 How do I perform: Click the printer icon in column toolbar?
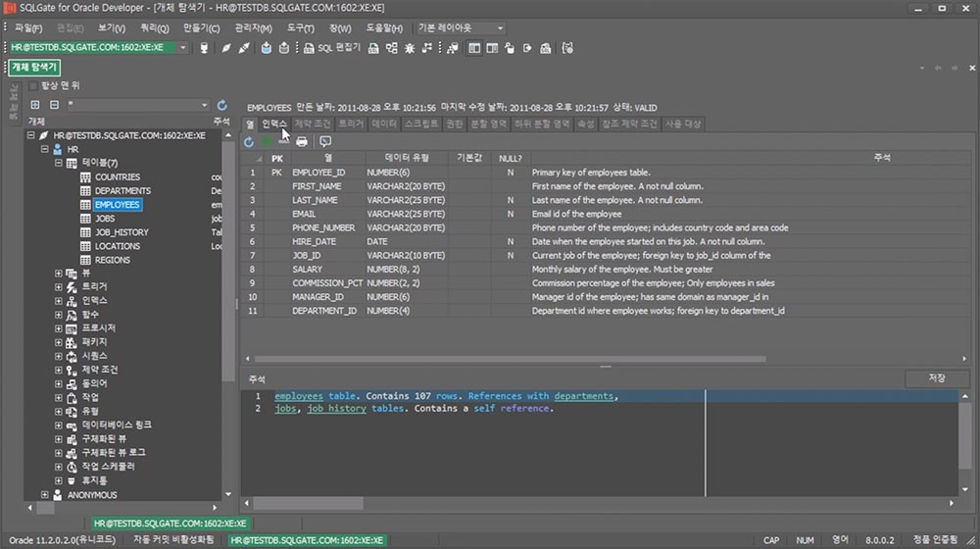tap(302, 142)
